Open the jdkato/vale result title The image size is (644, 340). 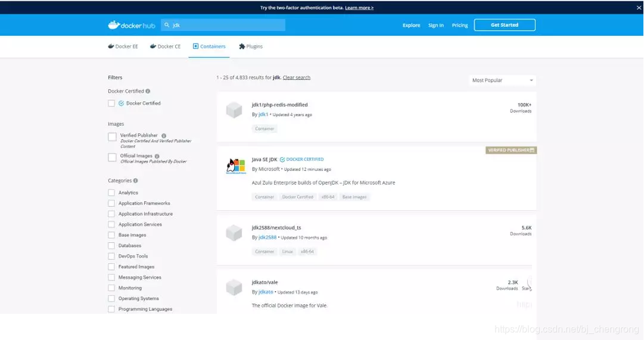coord(265,282)
